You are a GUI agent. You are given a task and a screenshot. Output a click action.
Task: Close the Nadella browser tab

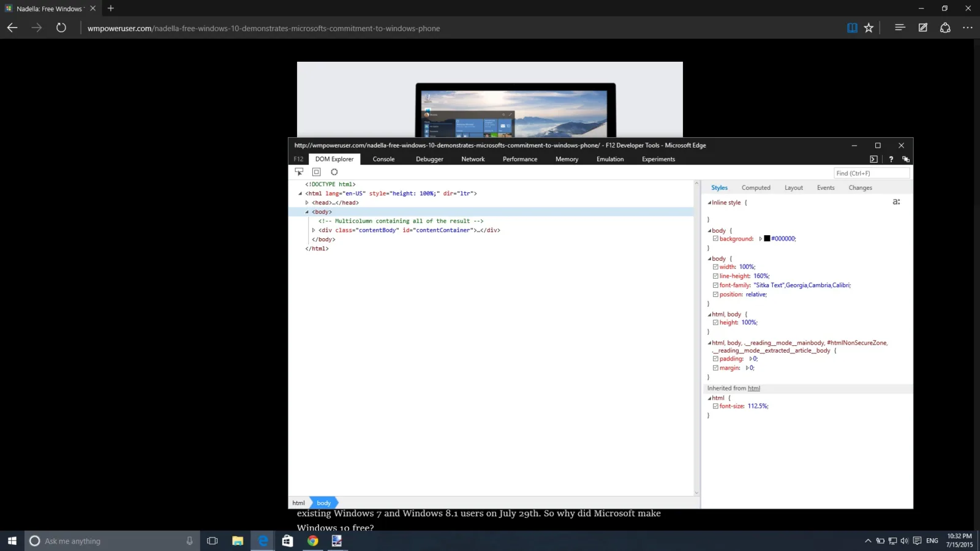point(93,9)
